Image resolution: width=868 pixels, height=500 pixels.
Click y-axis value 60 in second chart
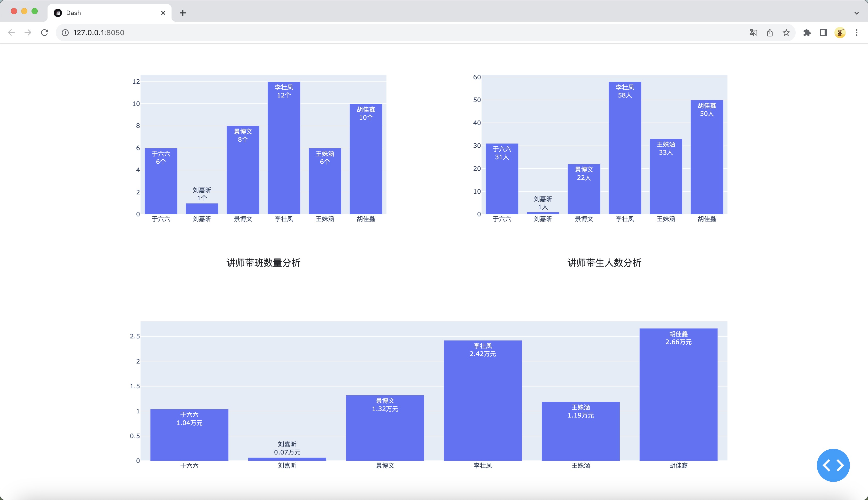coord(477,77)
